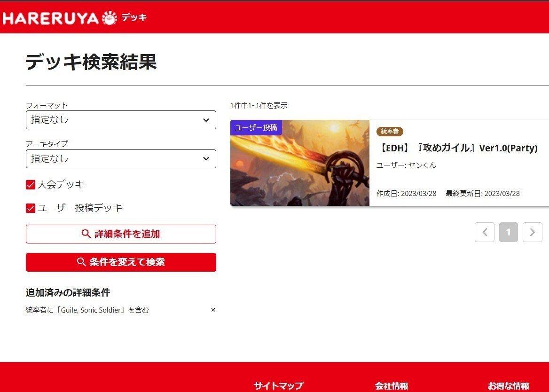Click the 条件を変えて検索 button
The image size is (549, 392).
click(121, 262)
